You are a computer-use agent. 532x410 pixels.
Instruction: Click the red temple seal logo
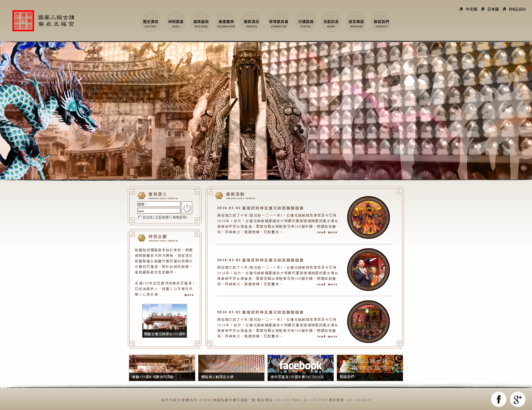point(23,21)
